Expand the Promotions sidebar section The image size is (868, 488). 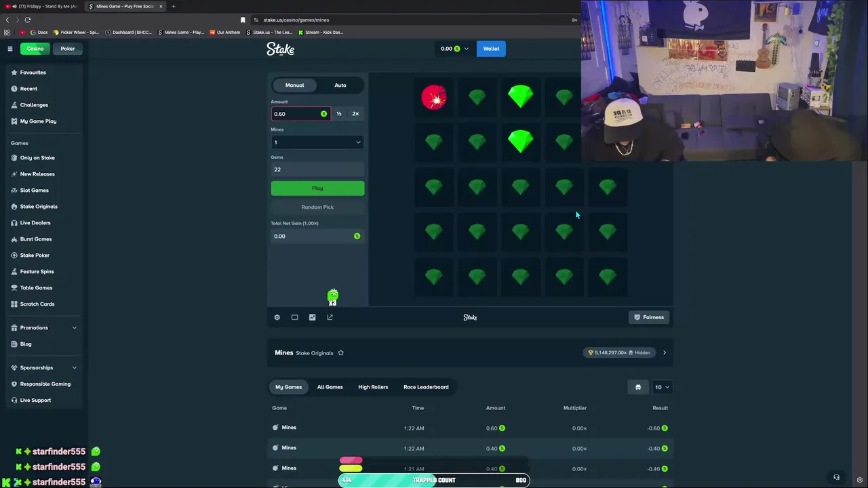pyautogui.click(x=44, y=328)
